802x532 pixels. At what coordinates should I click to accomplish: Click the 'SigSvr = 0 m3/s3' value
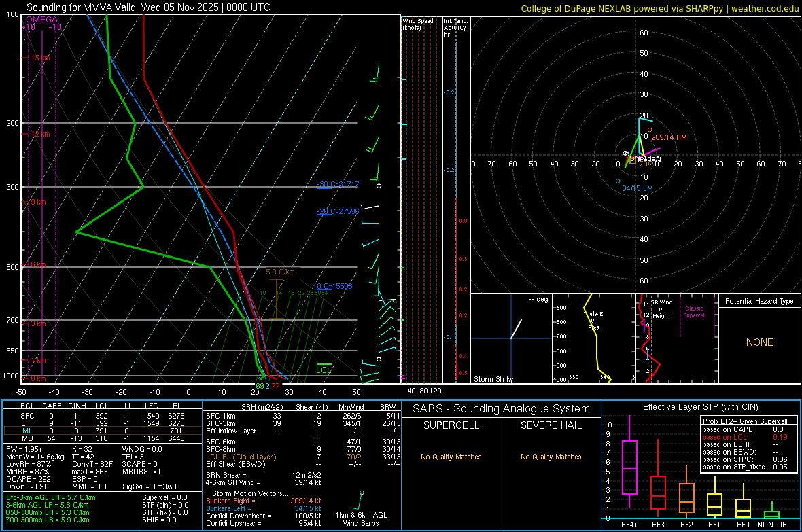[x=150, y=487]
